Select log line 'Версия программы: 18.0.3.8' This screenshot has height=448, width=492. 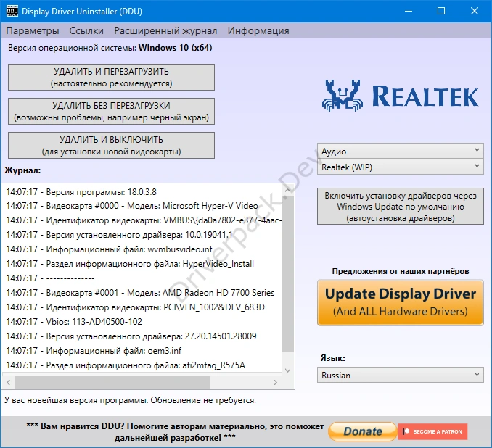(81, 191)
